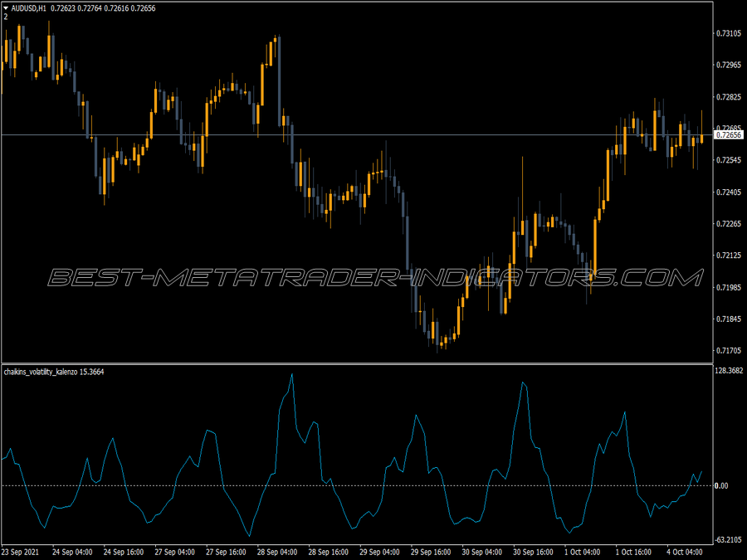Screen dimensions: 747x560
Task: Click the 27 Sep 16:00 time axis label
Action: click(x=226, y=553)
